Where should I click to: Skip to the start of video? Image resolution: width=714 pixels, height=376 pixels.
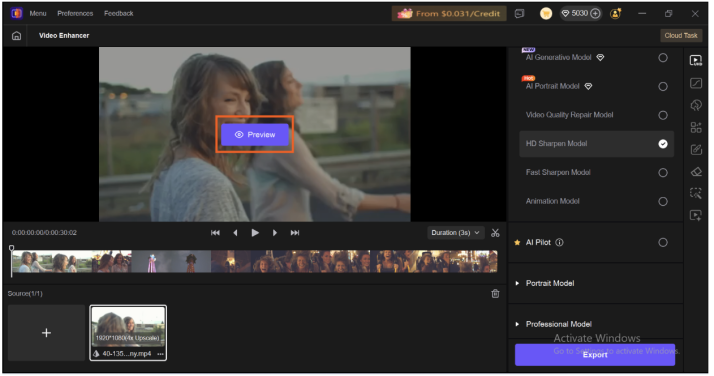(215, 233)
